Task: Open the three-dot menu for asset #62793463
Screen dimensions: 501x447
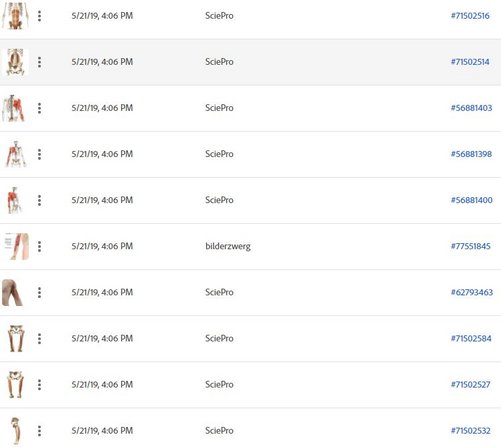Action: coord(39,292)
